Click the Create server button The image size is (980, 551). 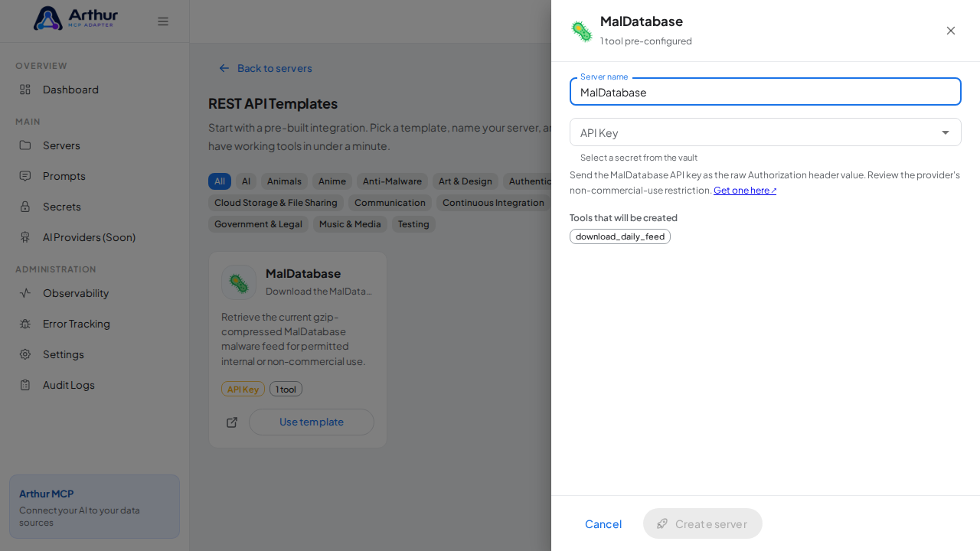(x=703, y=523)
